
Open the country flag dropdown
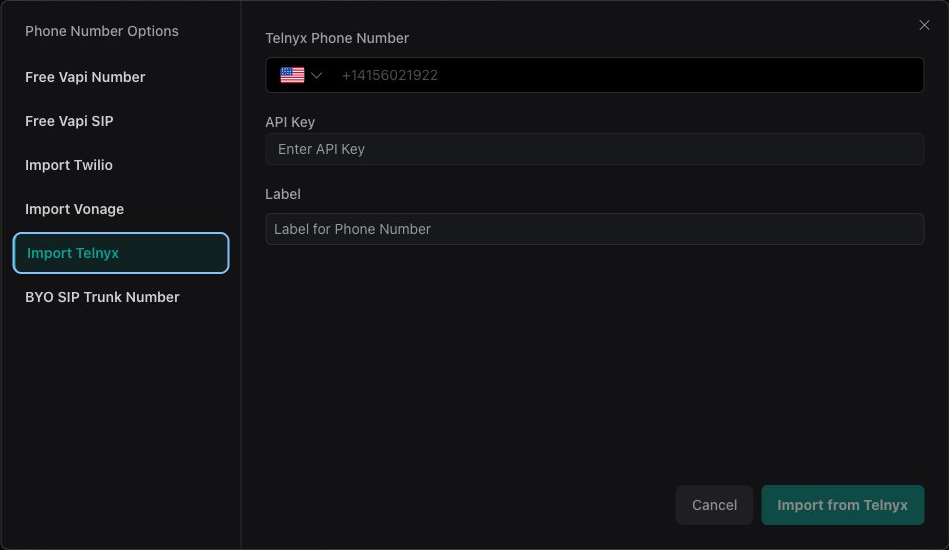[301, 75]
